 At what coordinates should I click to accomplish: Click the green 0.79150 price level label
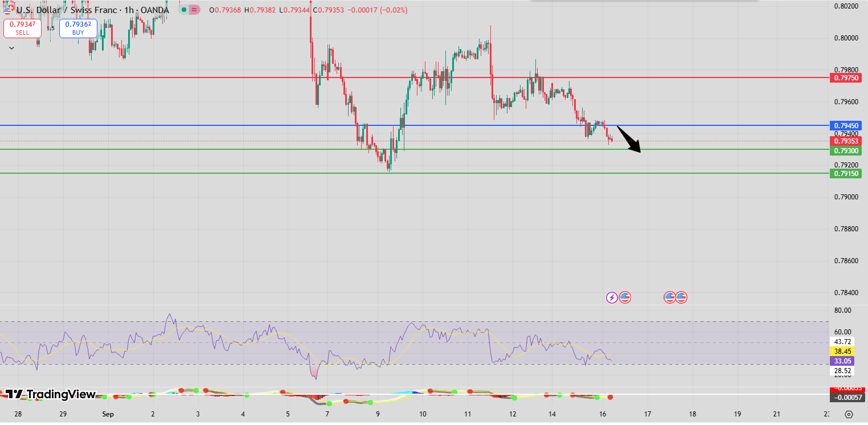click(846, 173)
